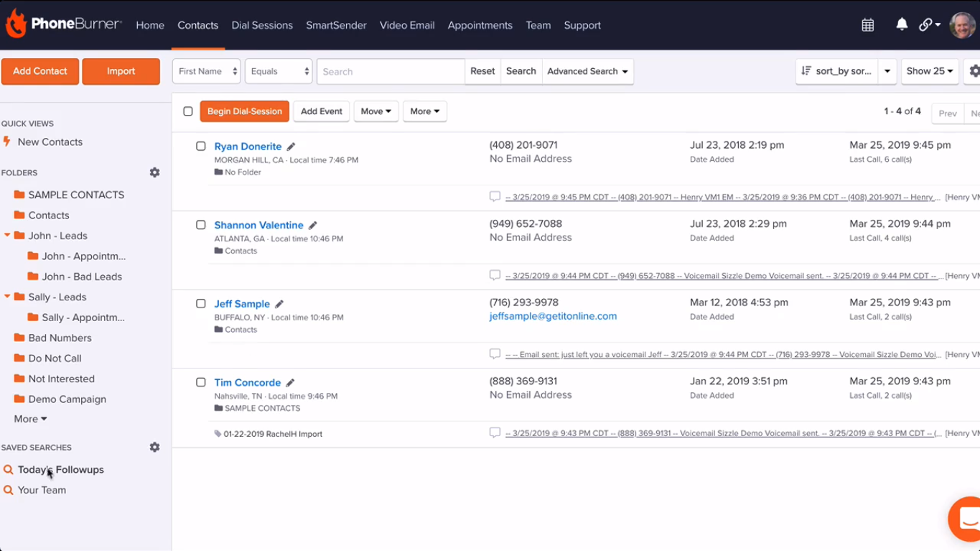The height and width of the screenshot is (551, 980).
Task: Switch to the Dial Sessions tab
Action: (x=262, y=25)
